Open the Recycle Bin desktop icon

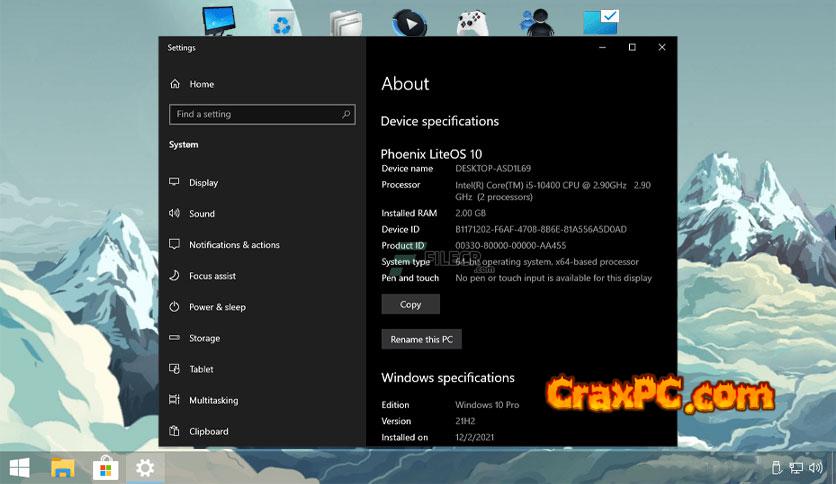(281, 22)
